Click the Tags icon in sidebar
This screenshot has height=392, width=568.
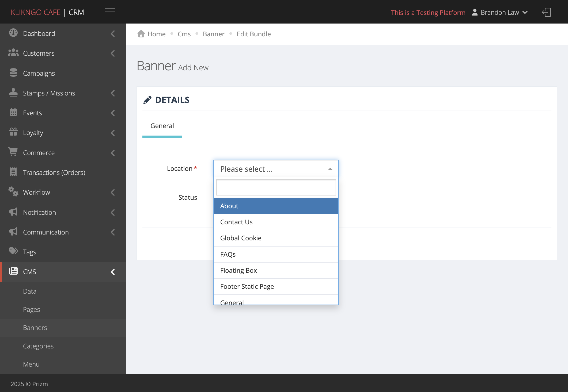point(13,251)
